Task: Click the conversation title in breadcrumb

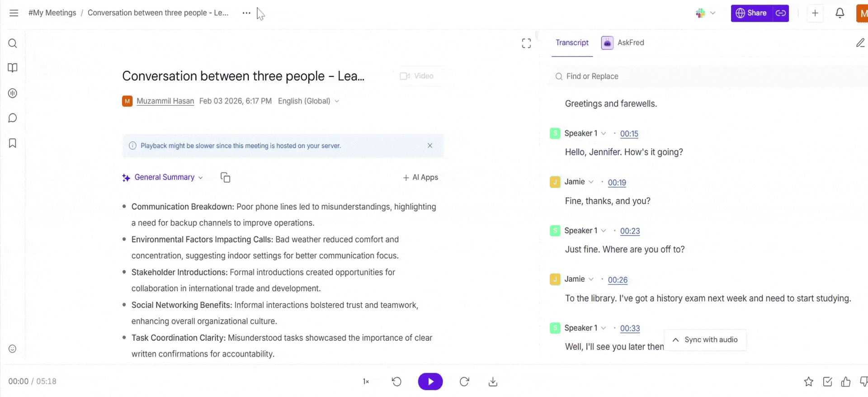Action: pos(158,13)
